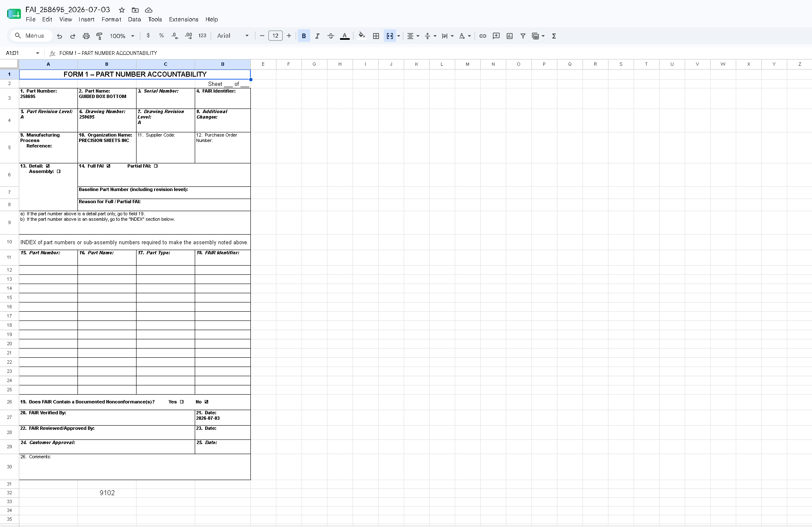The width and height of the screenshot is (812, 527).
Task: Select the 15. Part Number header cell
Action: 48,257
